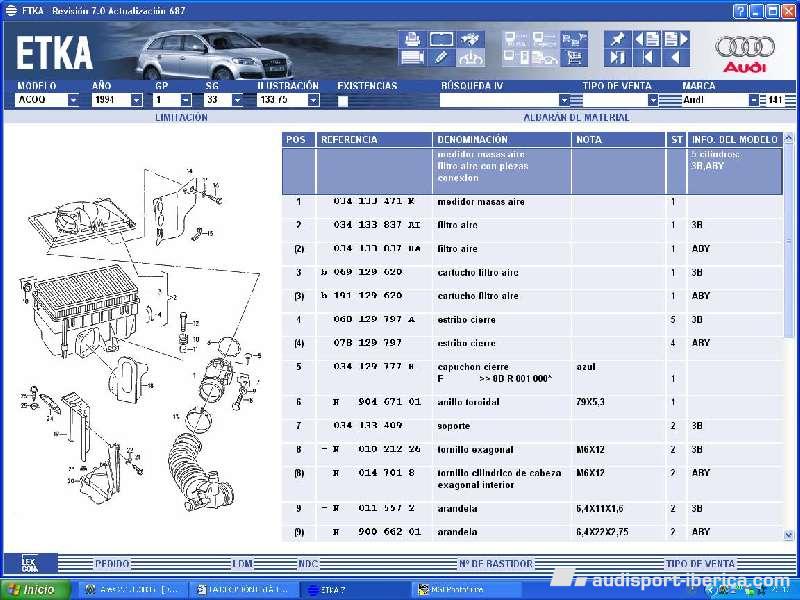Image resolution: width=800 pixels, height=600 pixels.
Task: Open the MODELO dropdown
Action: (x=73, y=100)
